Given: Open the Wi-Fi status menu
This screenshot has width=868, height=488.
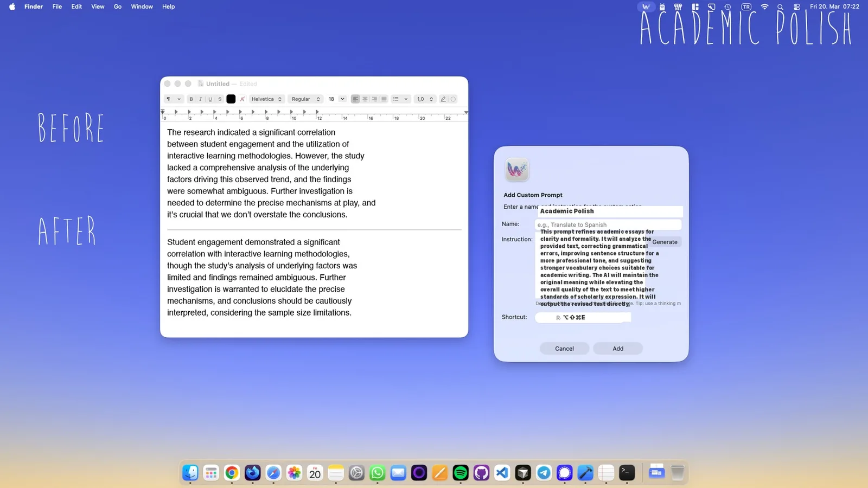Looking at the screenshot, I should click(x=764, y=7).
